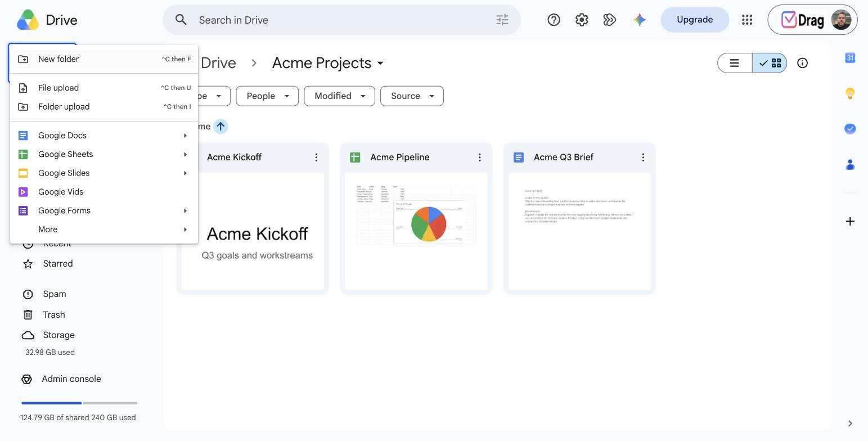Focus the Search in Drive field
Screen dimensions: 868x441
pos(342,20)
